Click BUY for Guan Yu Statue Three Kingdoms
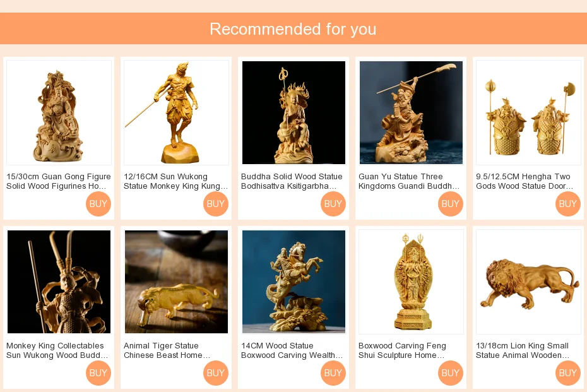 click(451, 204)
